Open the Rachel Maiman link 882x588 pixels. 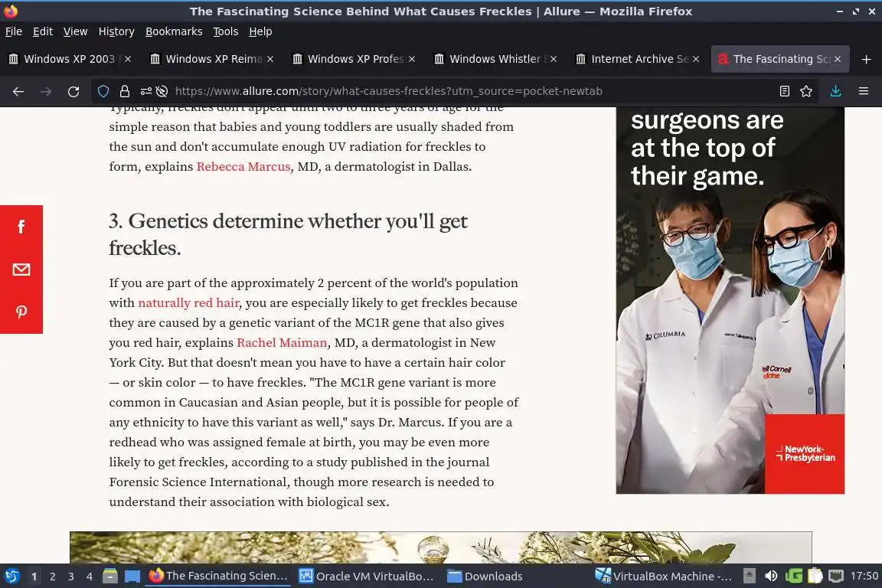point(282,343)
